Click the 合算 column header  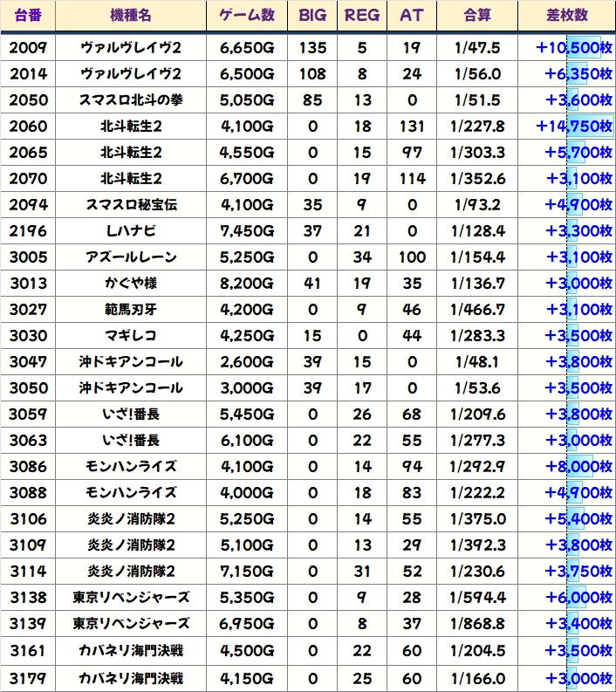click(477, 16)
